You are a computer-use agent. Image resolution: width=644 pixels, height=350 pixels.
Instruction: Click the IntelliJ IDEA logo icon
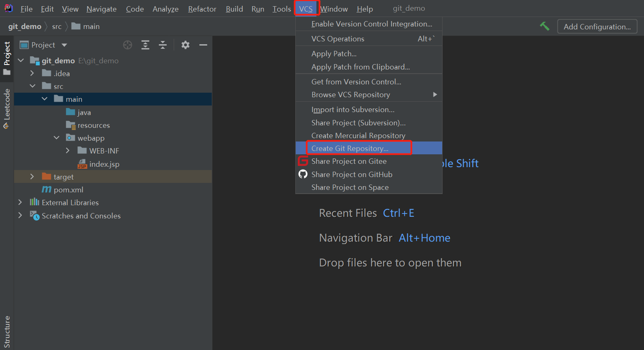point(9,8)
